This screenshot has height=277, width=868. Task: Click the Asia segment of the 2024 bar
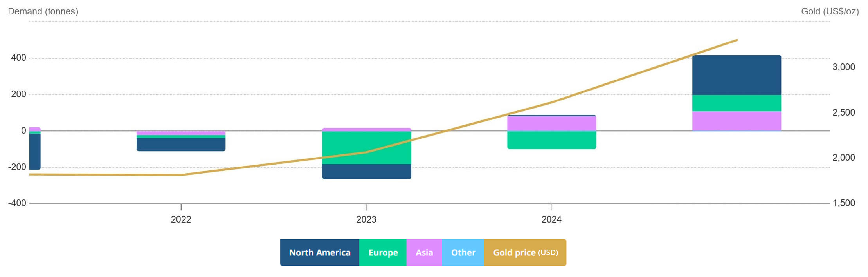(551, 123)
